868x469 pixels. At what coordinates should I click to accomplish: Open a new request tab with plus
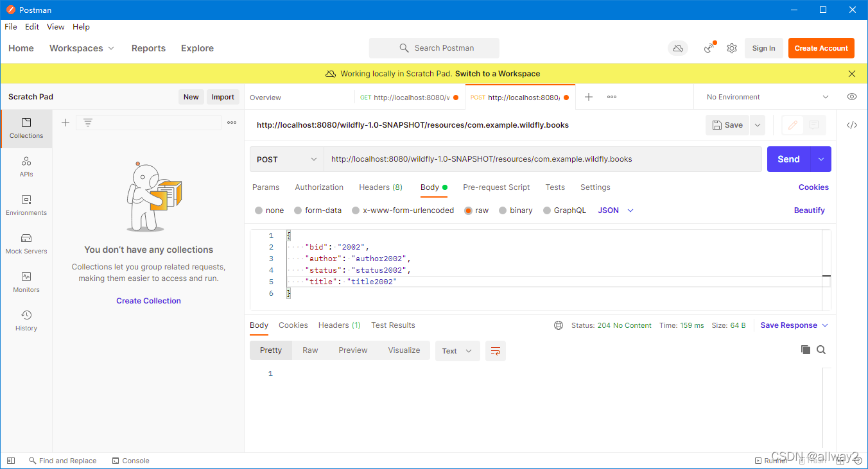point(589,97)
